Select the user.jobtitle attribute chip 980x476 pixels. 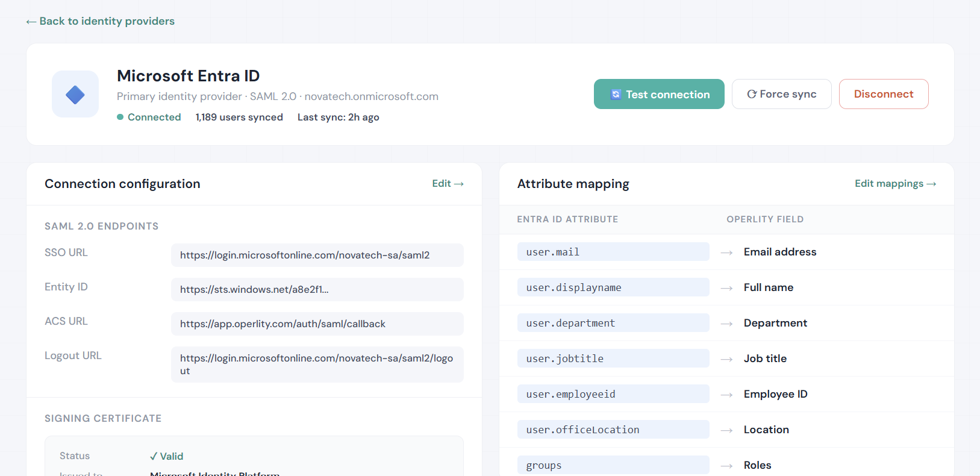[x=613, y=359]
